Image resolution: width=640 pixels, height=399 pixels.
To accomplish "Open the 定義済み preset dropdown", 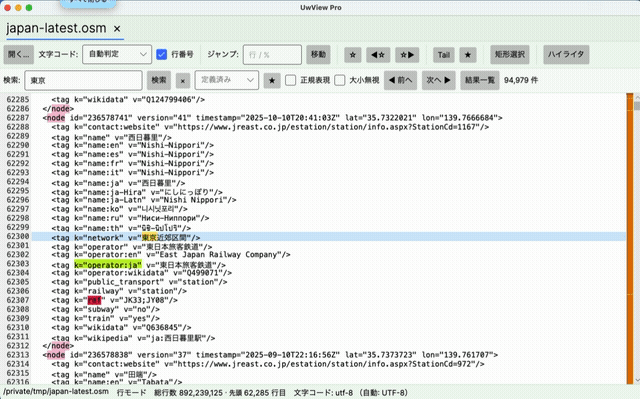I will click(x=227, y=80).
